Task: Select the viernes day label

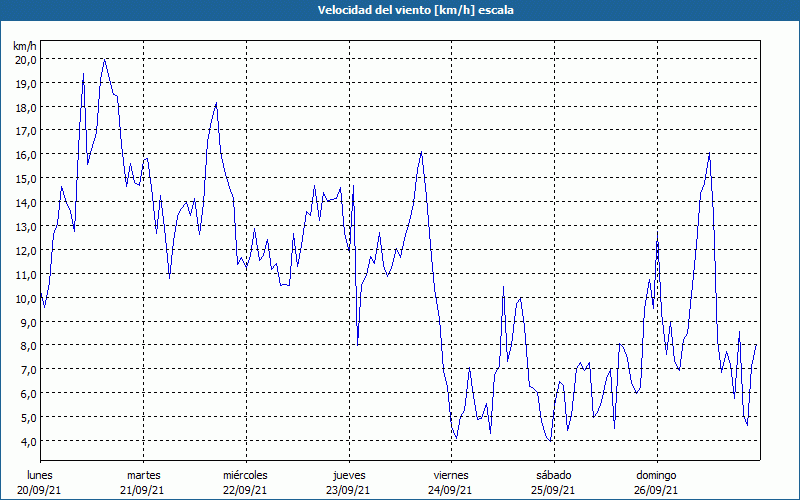Action: click(x=451, y=476)
